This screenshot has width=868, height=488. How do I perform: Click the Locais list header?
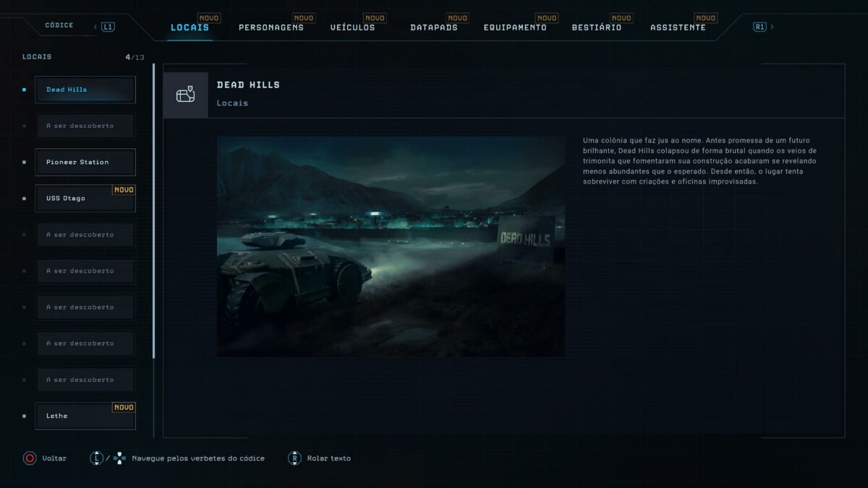click(37, 57)
